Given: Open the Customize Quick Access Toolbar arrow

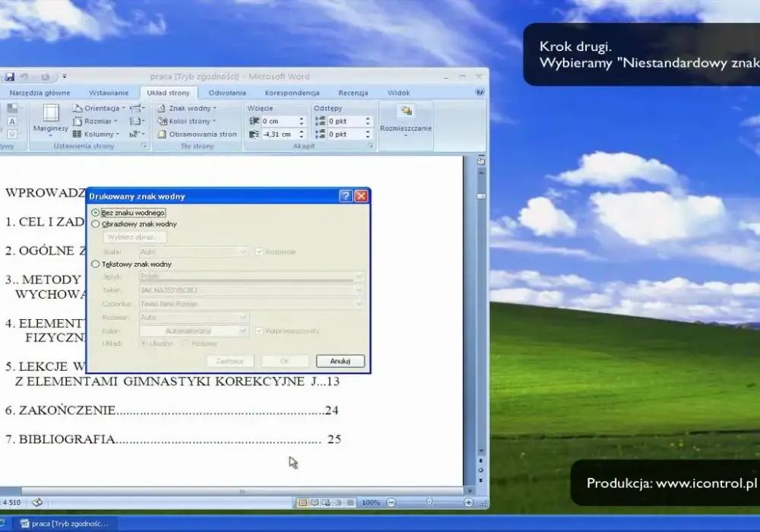Looking at the screenshot, I should point(64,77).
